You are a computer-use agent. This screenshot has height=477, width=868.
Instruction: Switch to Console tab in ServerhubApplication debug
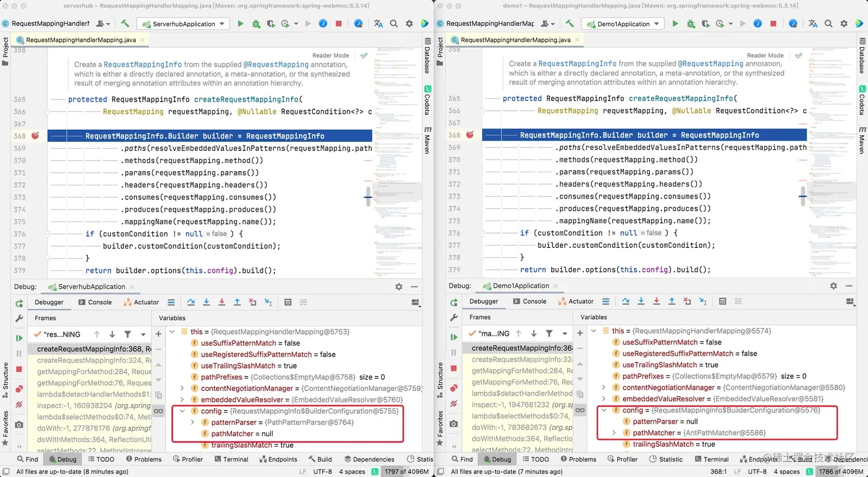click(95, 302)
